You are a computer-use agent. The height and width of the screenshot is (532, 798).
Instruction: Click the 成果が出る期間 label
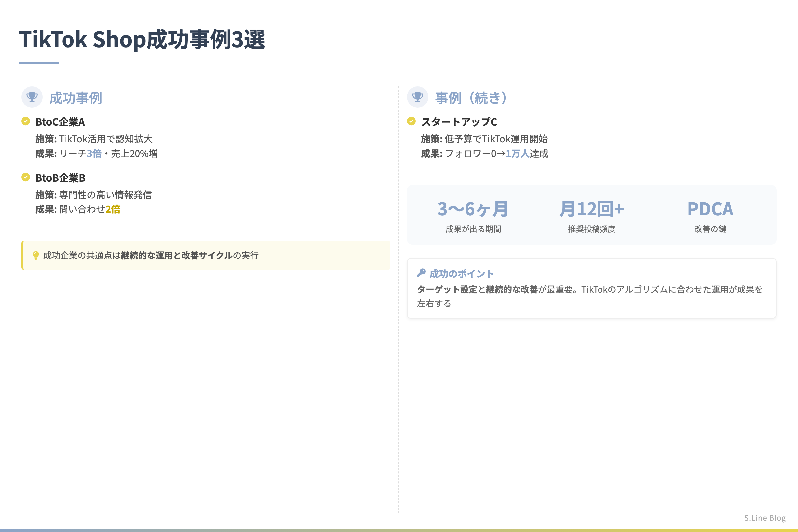(x=473, y=229)
